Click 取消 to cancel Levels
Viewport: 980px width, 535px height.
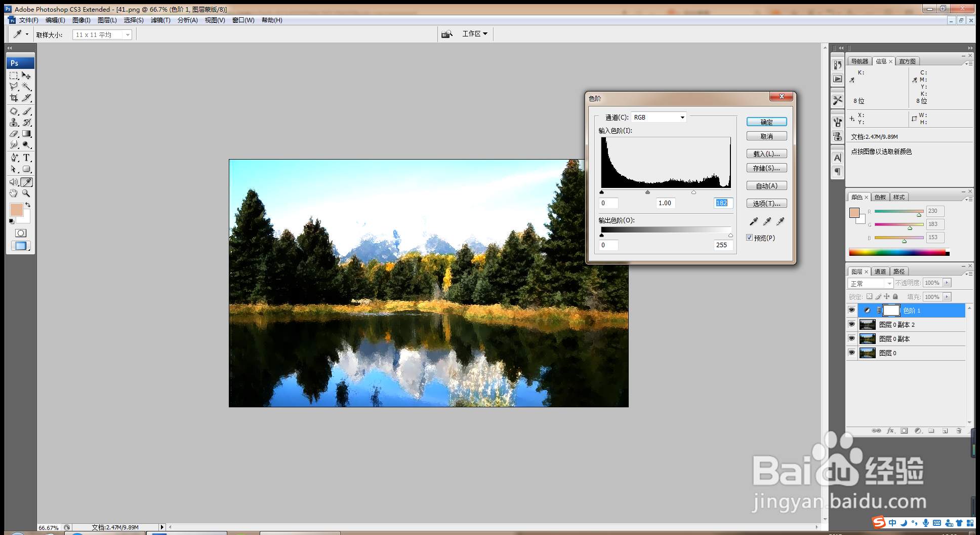pos(766,136)
